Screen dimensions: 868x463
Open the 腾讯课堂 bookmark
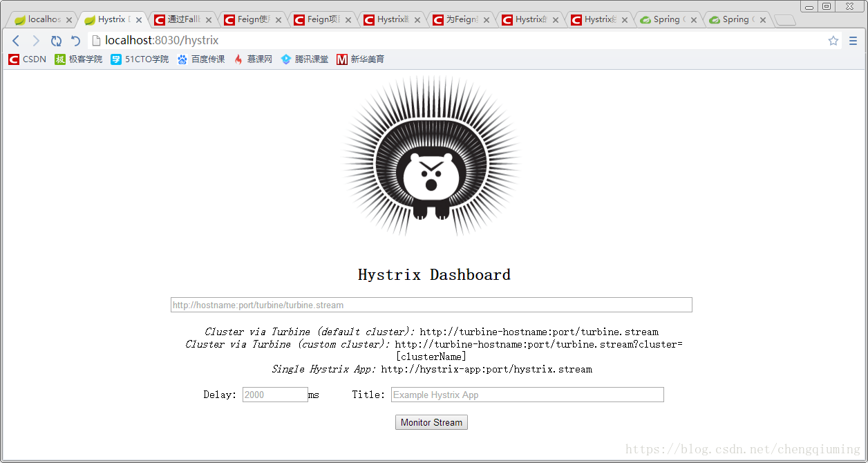tap(305, 59)
